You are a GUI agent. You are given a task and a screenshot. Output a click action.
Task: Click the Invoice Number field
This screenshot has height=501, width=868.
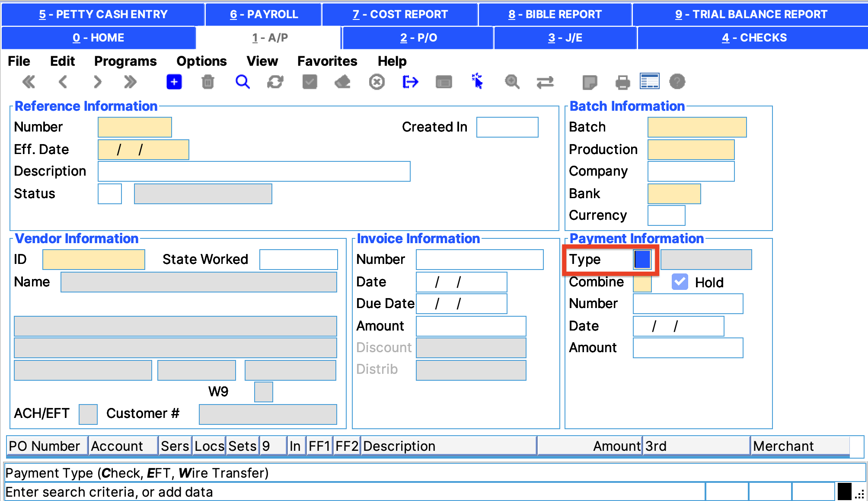[x=480, y=260]
